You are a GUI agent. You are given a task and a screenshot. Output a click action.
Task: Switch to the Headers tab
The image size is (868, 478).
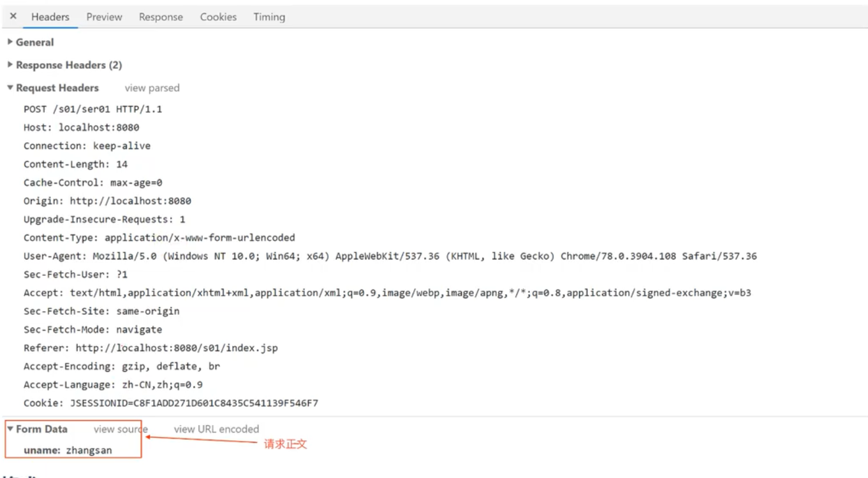(50, 17)
